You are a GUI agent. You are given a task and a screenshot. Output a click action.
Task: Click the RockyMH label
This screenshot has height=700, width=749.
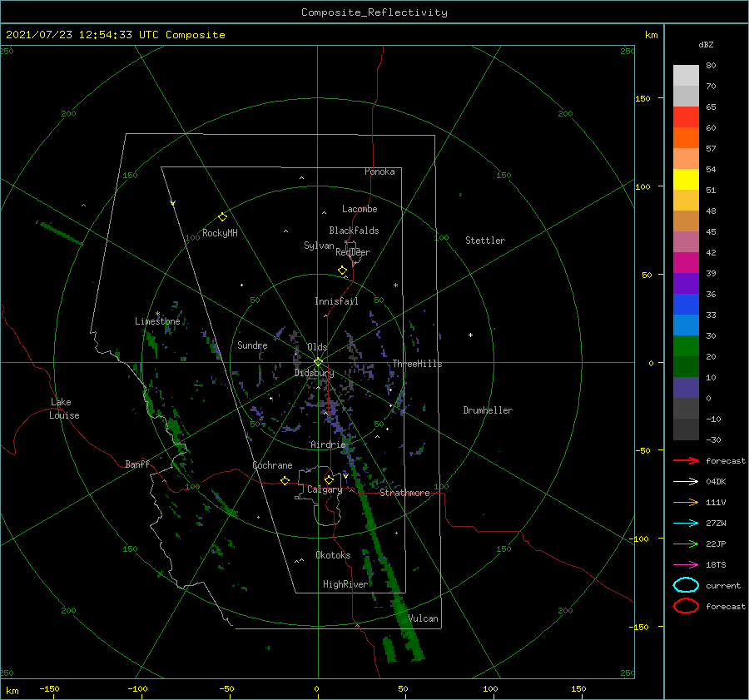point(220,233)
